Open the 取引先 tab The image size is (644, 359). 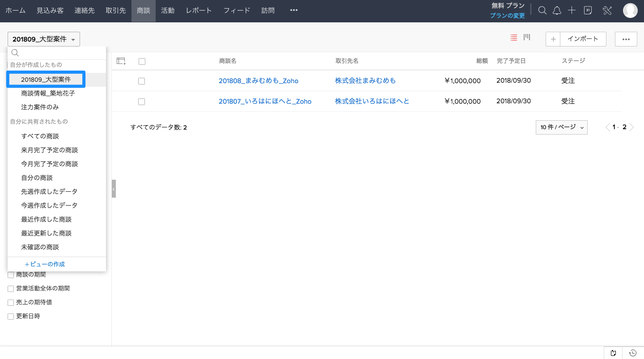pos(116,11)
